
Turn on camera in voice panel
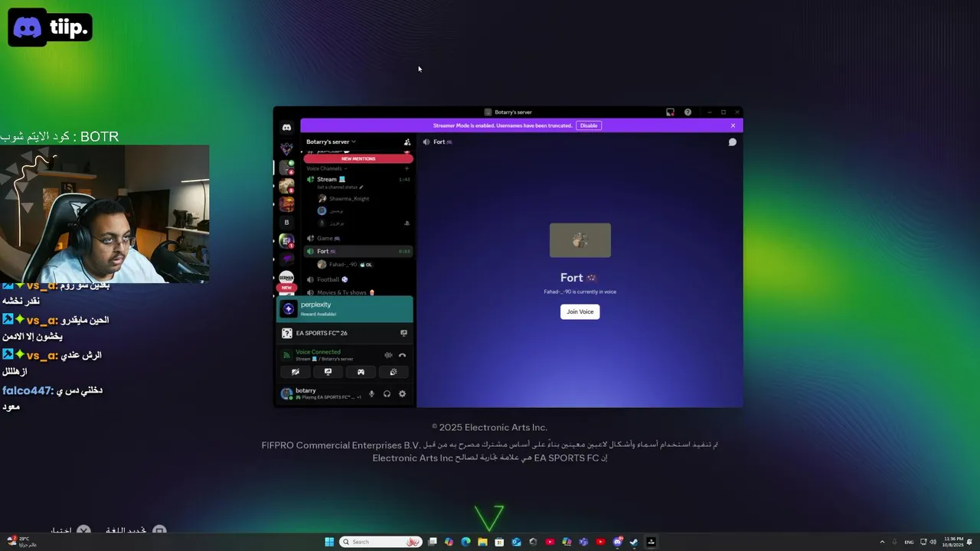click(296, 372)
